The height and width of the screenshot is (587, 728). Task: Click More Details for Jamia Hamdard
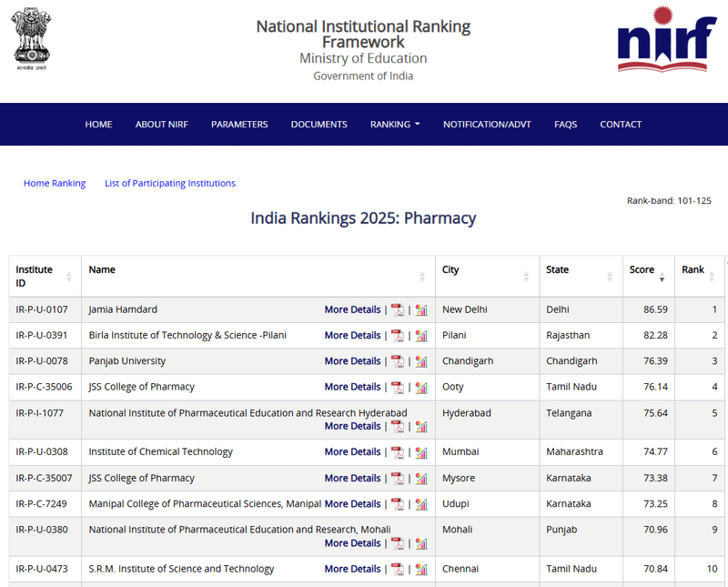click(352, 309)
